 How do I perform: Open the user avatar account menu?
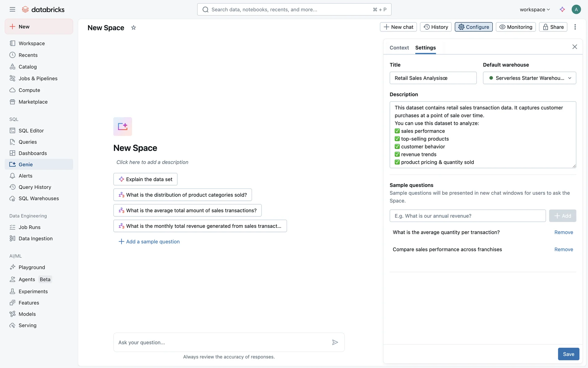tap(576, 10)
